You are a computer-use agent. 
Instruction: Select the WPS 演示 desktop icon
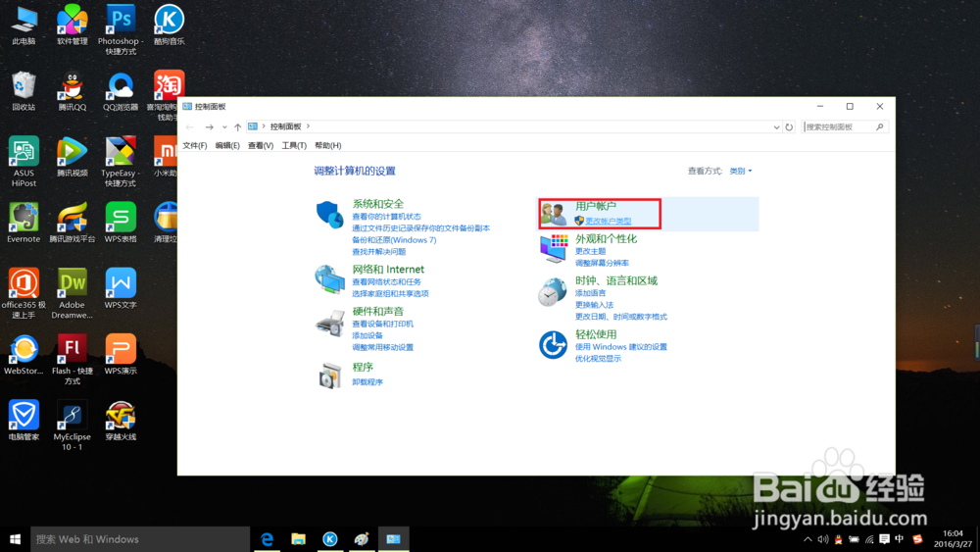click(x=121, y=349)
